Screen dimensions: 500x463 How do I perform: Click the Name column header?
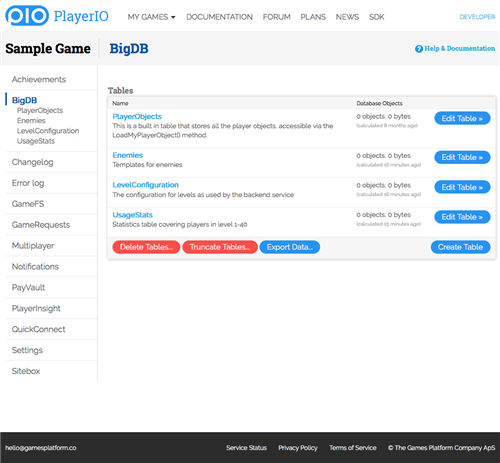click(x=120, y=103)
